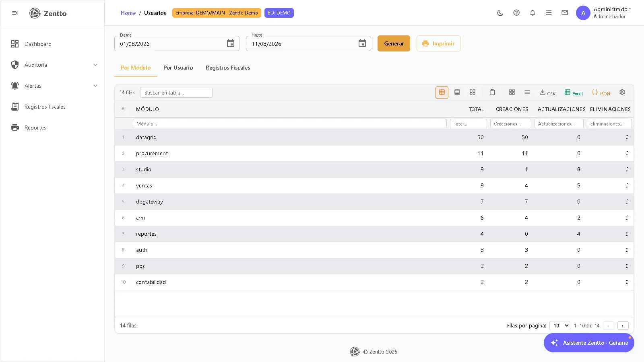
Task: Click the BD: DEMO badge
Action: (x=279, y=13)
